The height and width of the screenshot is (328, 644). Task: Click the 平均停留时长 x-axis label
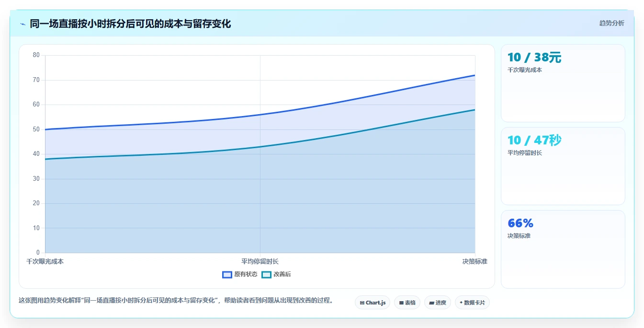pyautogui.click(x=260, y=261)
